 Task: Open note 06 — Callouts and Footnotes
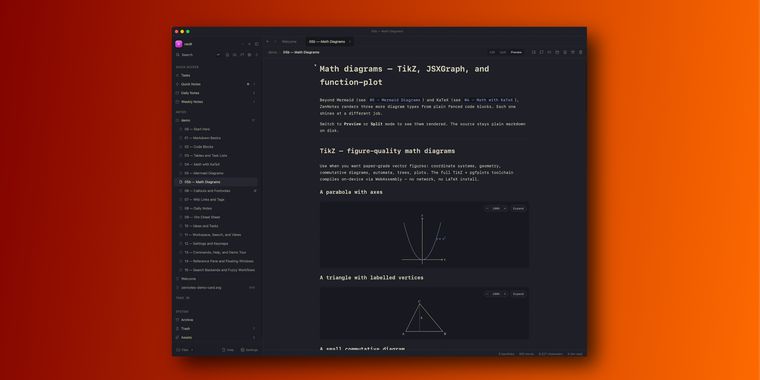tap(217, 190)
